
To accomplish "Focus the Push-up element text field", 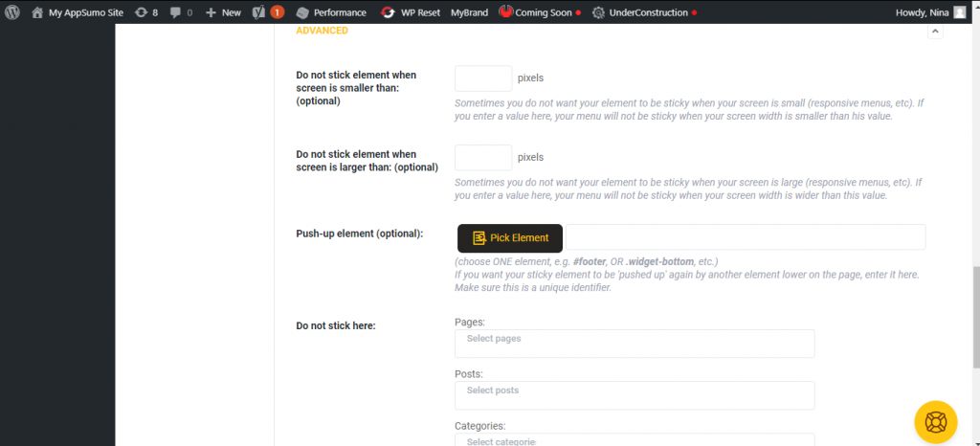I will pyautogui.click(x=746, y=237).
